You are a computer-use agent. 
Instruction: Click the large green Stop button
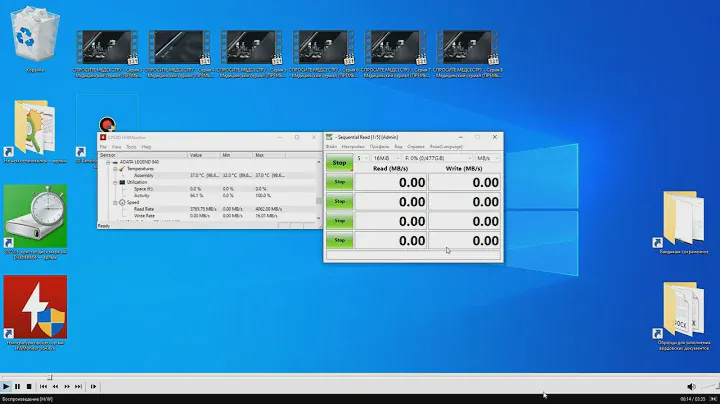pyautogui.click(x=338, y=162)
